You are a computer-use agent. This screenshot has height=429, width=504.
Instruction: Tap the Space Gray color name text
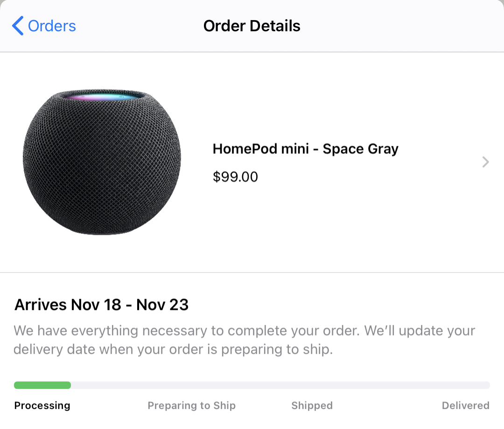click(x=361, y=149)
